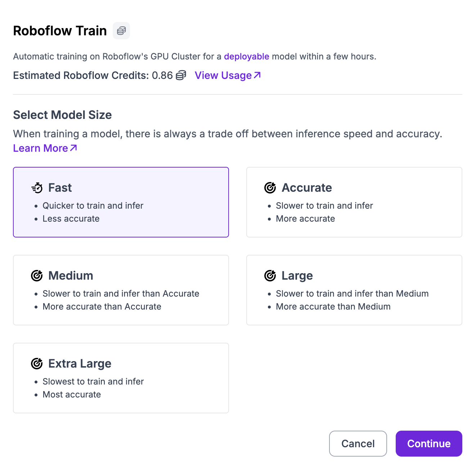The height and width of the screenshot is (462, 476).
Task: Click the credits coin icon beside Roboflow Train title
Action: 121,31
